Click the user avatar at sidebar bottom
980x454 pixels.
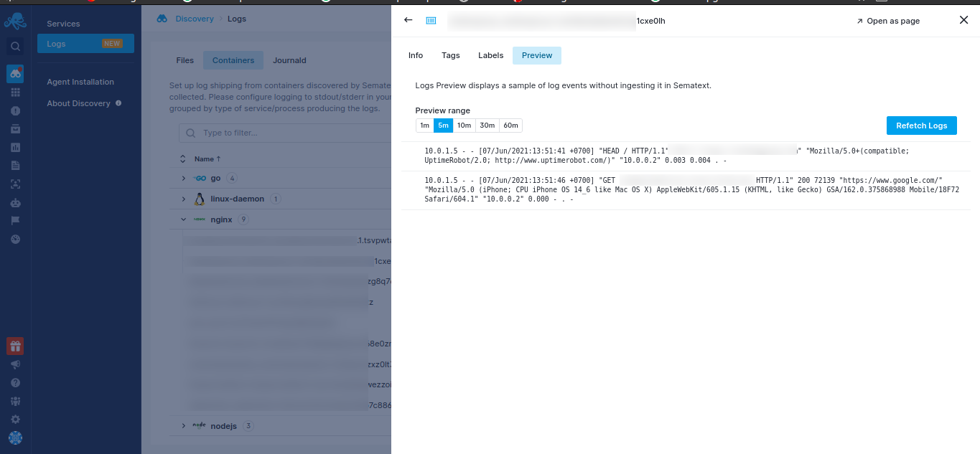click(x=15, y=437)
